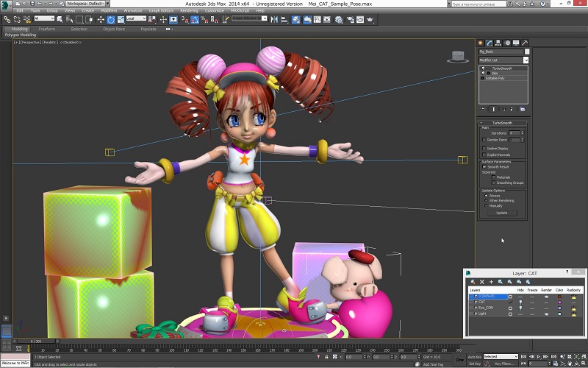Image resolution: width=588 pixels, height=368 pixels.
Task: Toggle TurboSmooth modifier lightbulb in stack
Action: tap(484, 68)
